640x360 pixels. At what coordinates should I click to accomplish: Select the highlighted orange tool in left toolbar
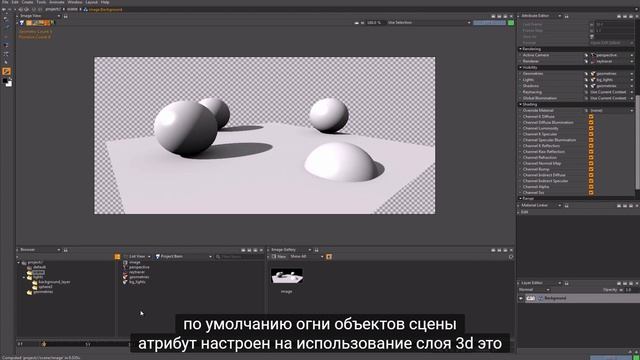point(6,71)
